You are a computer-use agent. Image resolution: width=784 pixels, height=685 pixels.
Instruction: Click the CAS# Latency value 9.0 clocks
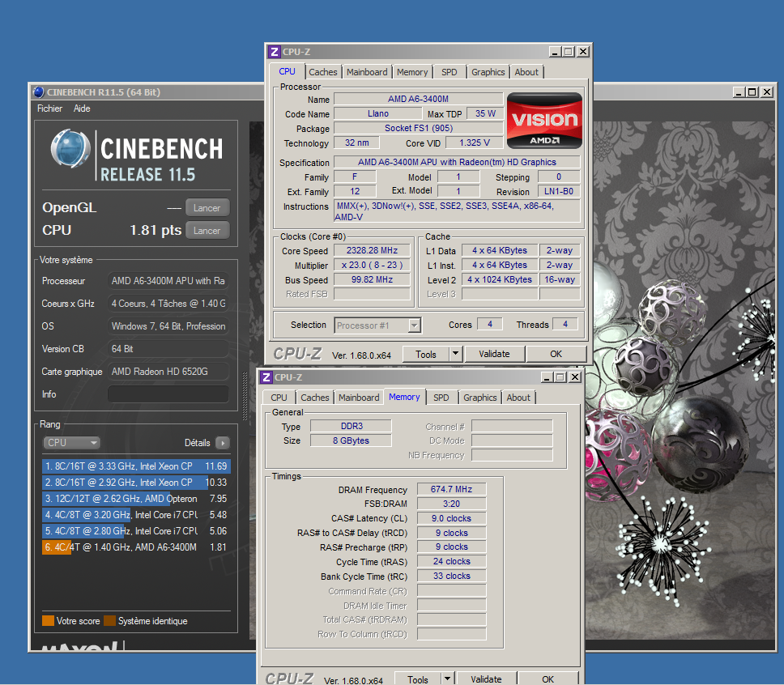(451, 518)
